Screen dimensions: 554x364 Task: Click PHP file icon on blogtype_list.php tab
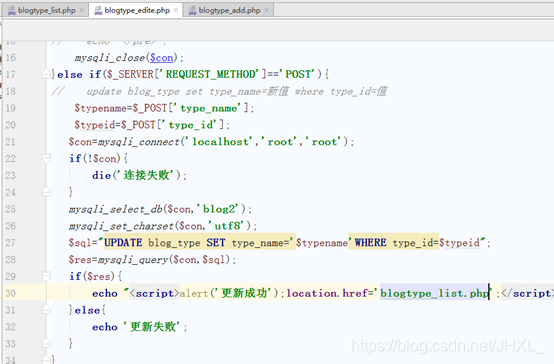coord(12,11)
